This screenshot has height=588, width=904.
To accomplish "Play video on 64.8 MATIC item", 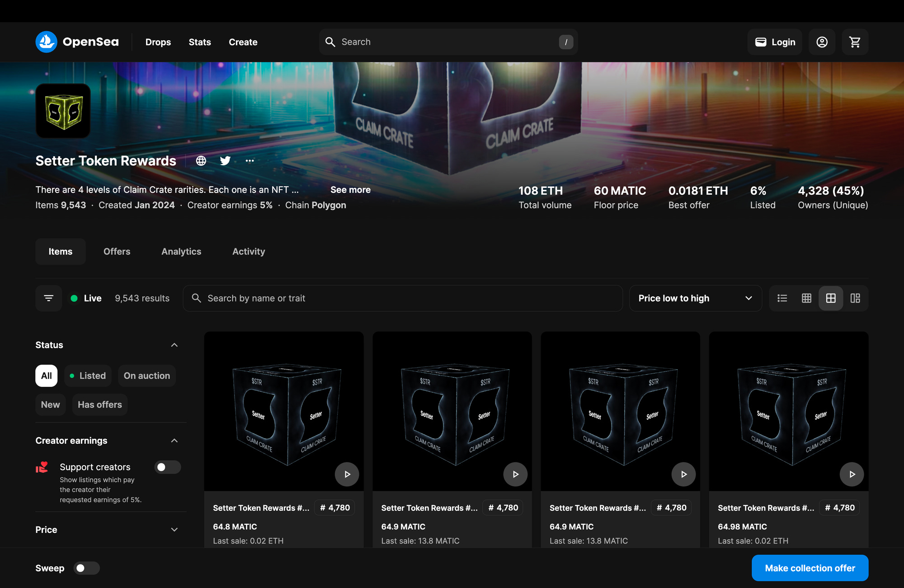I will click(347, 474).
